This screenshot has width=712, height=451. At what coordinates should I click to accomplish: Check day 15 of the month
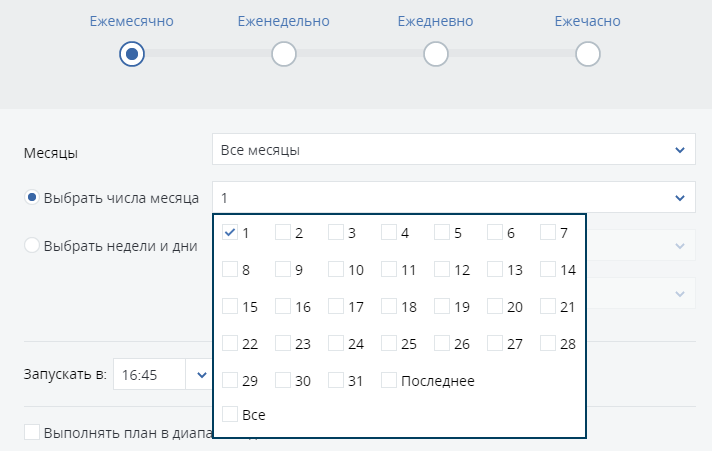point(230,307)
